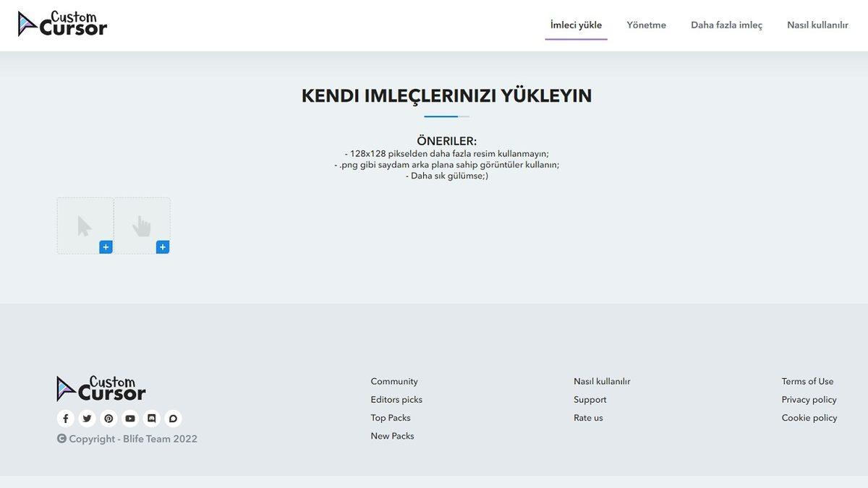Viewport: 868px width, 488px height.
Task: Open the Privacy policy link
Action: (x=809, y=400)
